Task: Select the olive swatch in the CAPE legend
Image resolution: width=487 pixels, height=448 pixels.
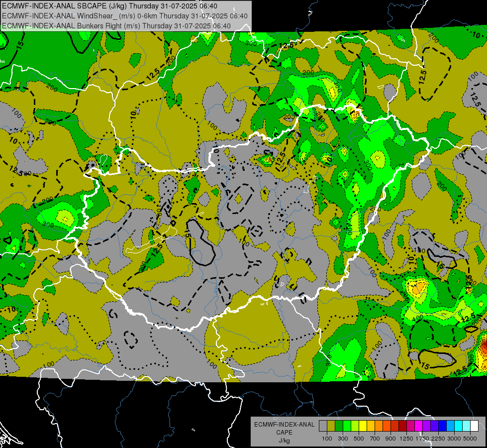Action: (x=331, y=426)
